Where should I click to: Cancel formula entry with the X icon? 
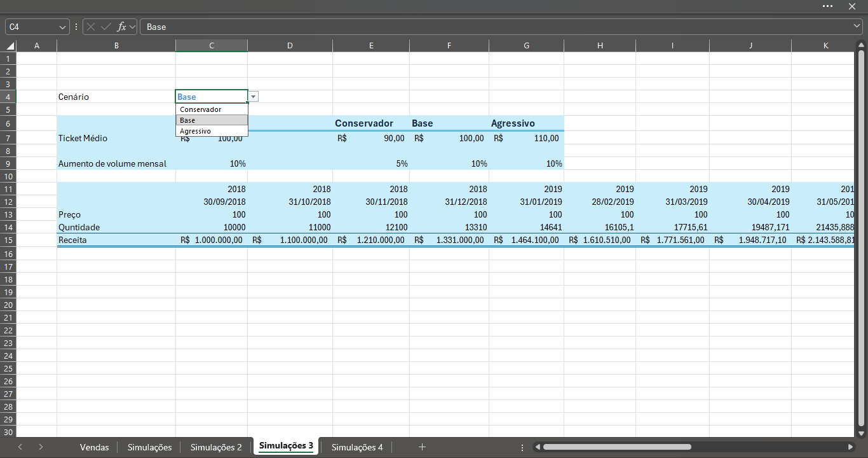[x=91, y=27]
